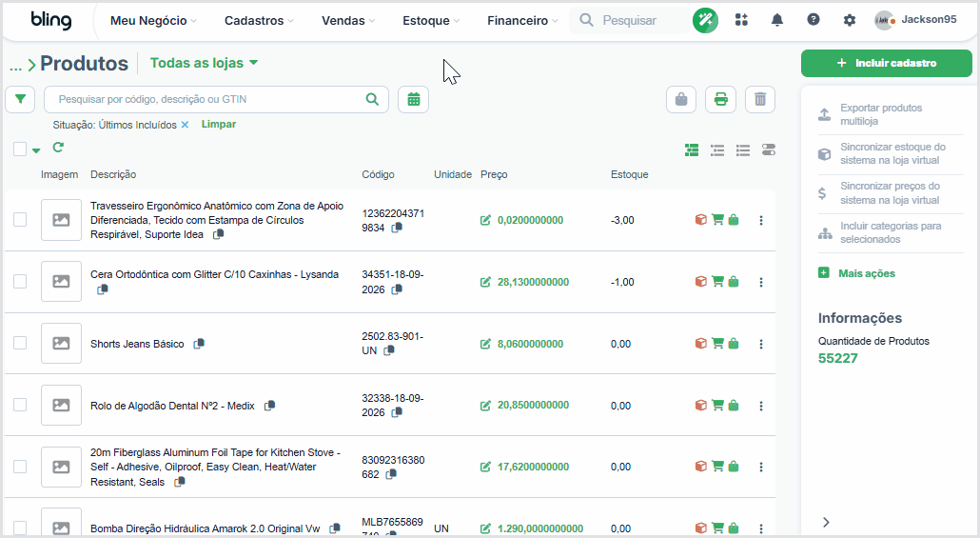Click Sincronizar estoque do sistema
980x538 pixels.
(x=891, y=154)
